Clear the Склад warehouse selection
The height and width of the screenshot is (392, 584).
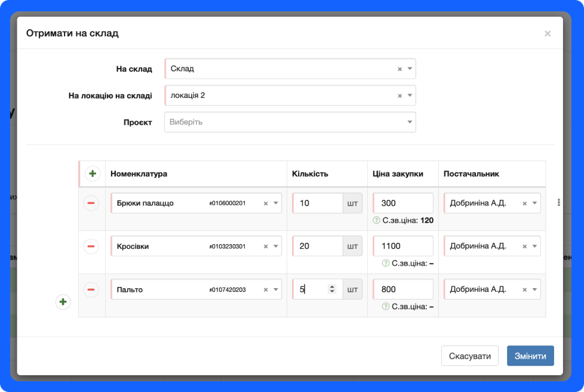click(x=400, y=69)
